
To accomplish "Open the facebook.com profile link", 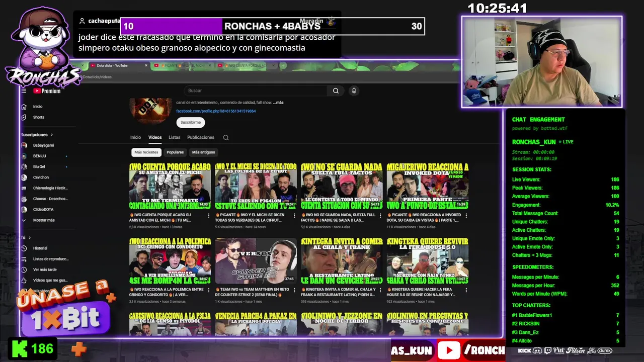I will click(216, 111).
